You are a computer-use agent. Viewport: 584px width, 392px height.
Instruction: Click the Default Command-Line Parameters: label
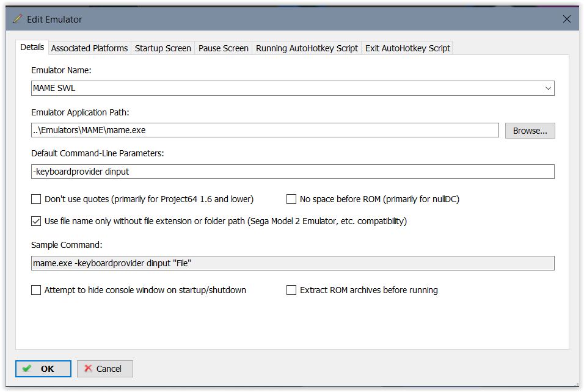[x=98, y=153]
